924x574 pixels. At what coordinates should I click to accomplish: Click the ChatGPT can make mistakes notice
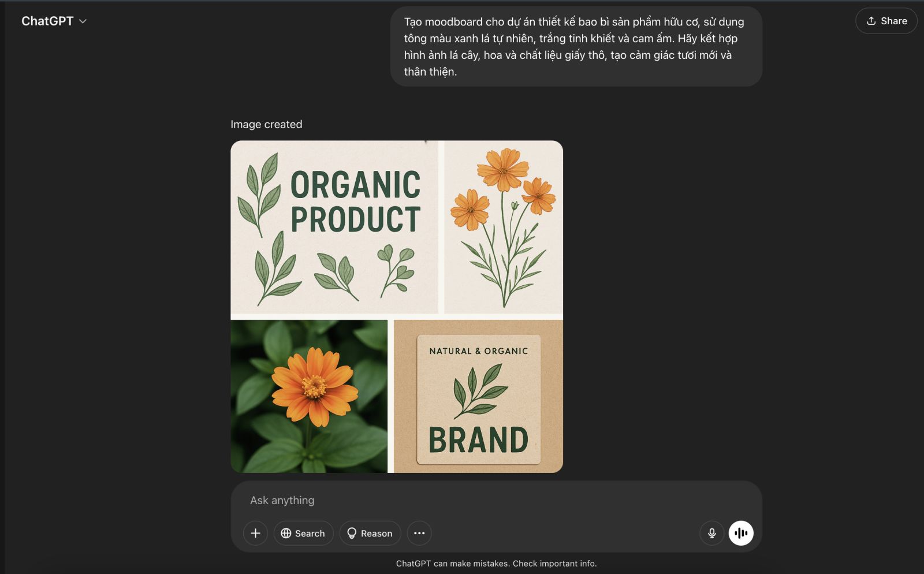point(496,564)
